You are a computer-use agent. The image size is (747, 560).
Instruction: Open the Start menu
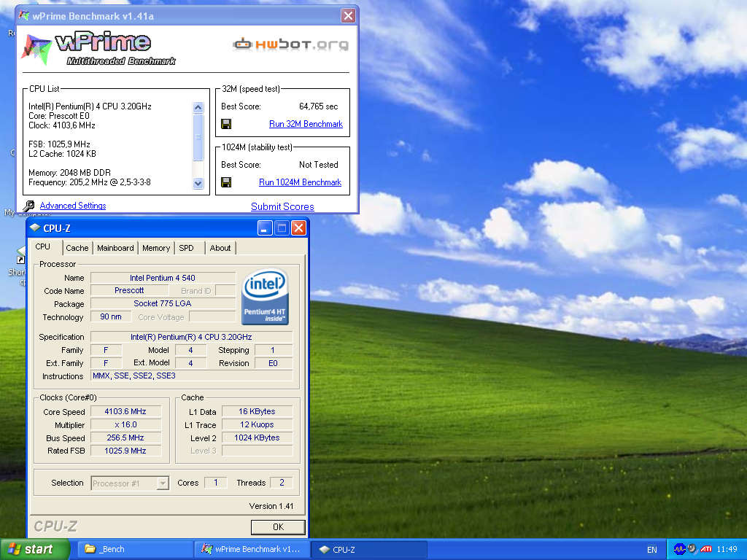coord(35,549)
